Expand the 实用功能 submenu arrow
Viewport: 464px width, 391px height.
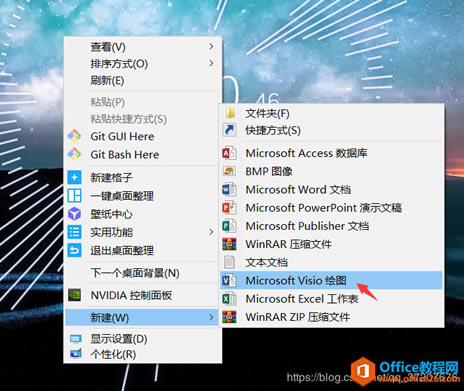tap(211, 232)
